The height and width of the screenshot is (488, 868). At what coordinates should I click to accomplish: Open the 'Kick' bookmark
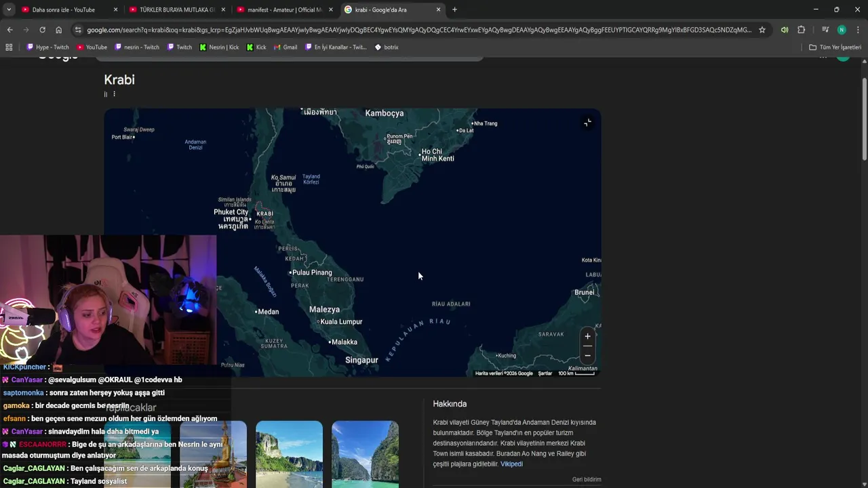coord(256,47)
